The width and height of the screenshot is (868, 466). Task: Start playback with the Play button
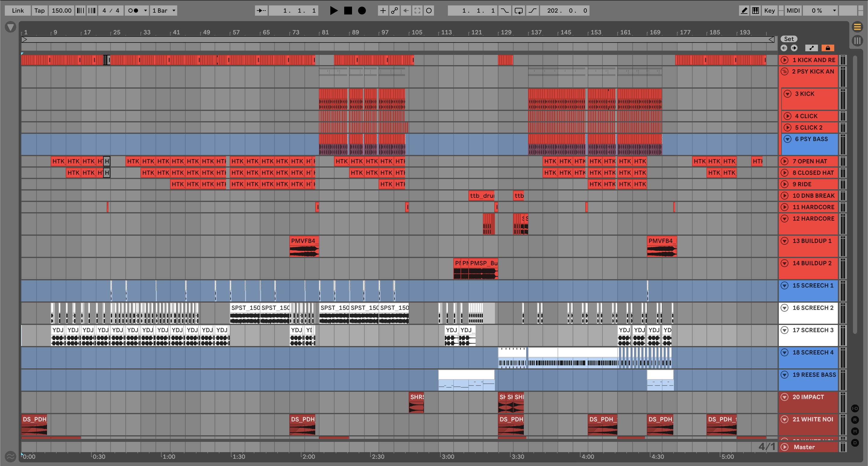pos(334,11)
